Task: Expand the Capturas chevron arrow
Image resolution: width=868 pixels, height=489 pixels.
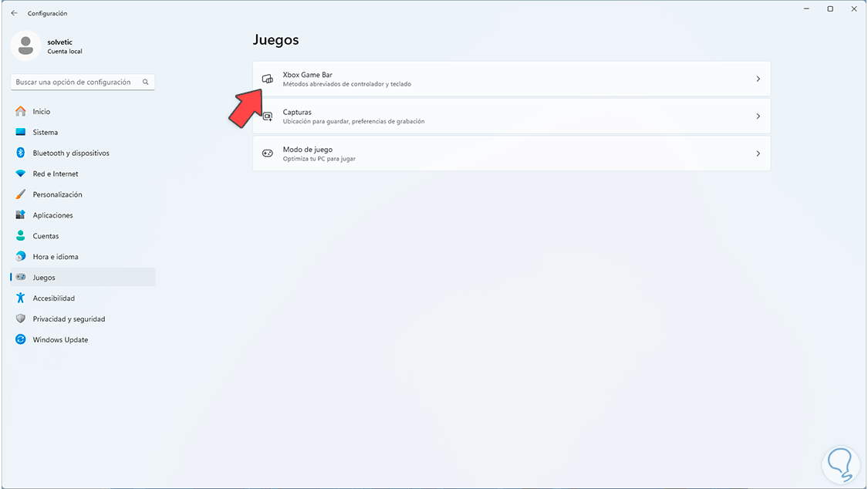Action: tap(758, 116)
